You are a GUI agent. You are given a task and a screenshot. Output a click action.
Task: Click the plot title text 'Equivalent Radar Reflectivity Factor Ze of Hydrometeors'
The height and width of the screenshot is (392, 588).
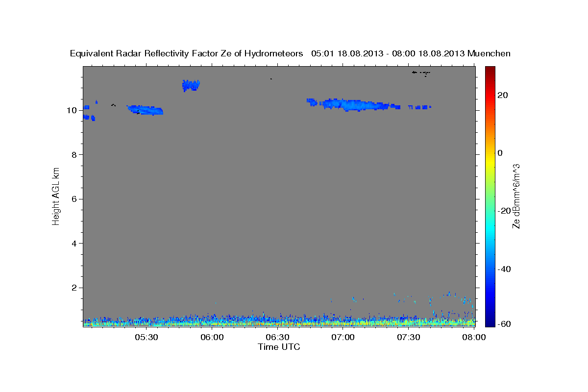(186, 54)
